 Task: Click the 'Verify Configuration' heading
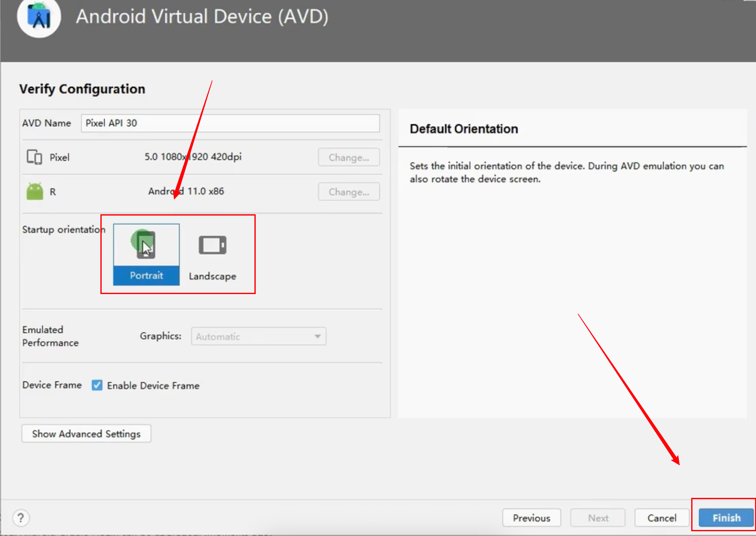[x=82, y=89]
